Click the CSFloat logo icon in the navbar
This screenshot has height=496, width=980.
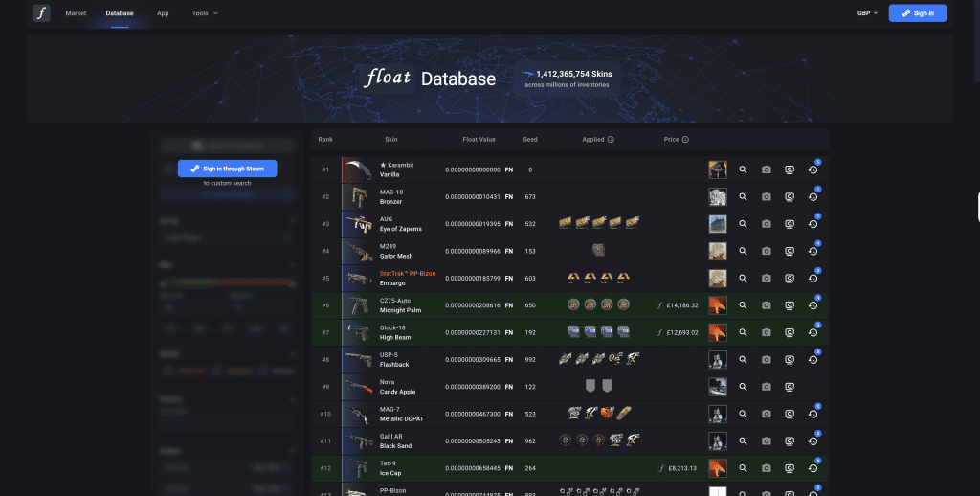tap(41, 12)
